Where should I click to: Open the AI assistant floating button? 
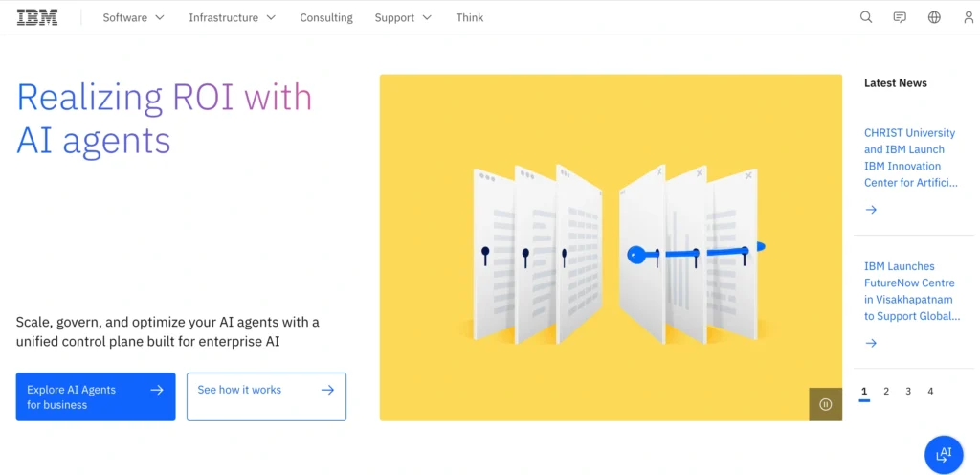(943, 455)
